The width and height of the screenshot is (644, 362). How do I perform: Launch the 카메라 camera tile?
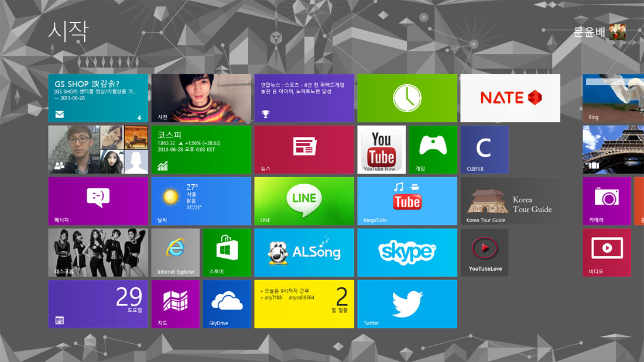click(607, 201)
